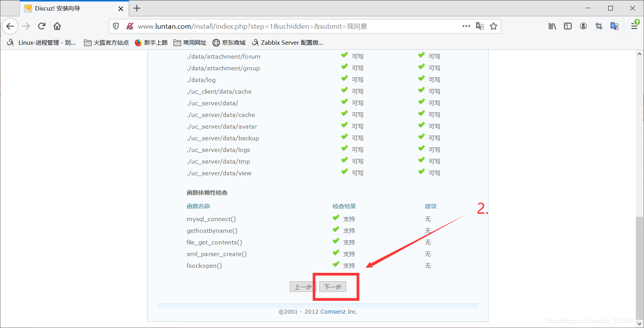The image size is (644, 328).
Task: Toggle the sidebar view icon
Action: click(568, 26)
